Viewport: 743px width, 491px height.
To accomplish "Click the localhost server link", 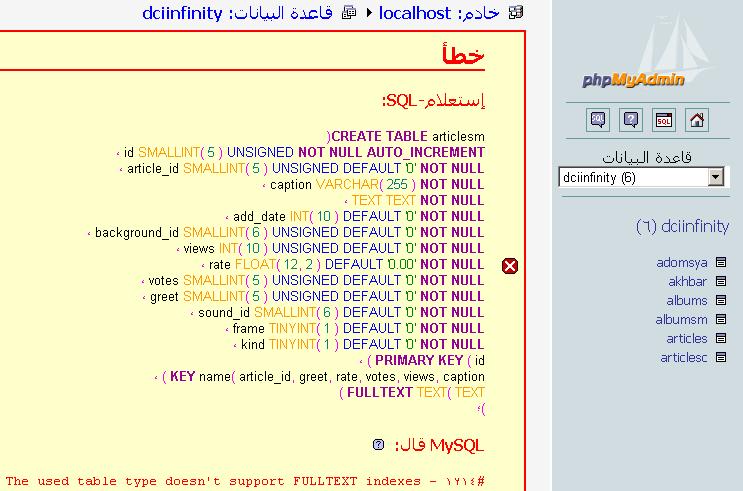I will [x=414, y=14].
